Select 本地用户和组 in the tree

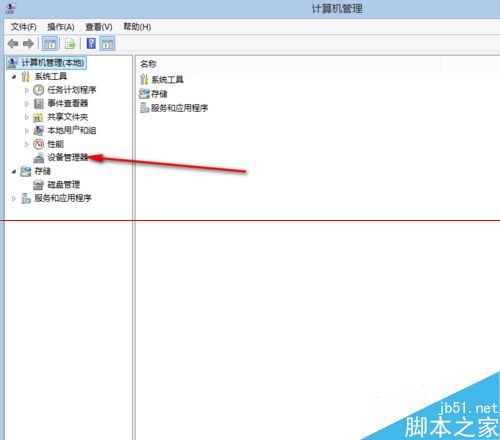coord(72,130)
